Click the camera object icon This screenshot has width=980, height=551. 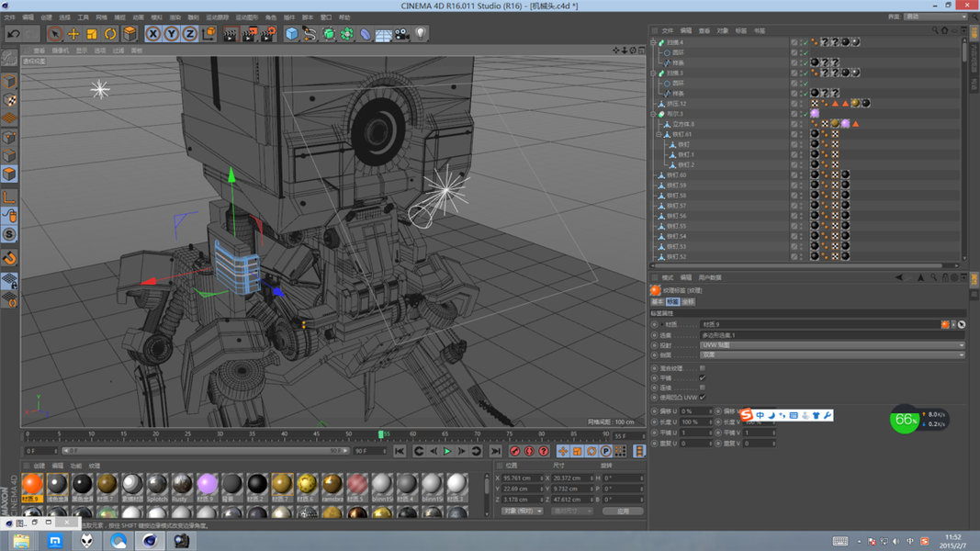402,34
